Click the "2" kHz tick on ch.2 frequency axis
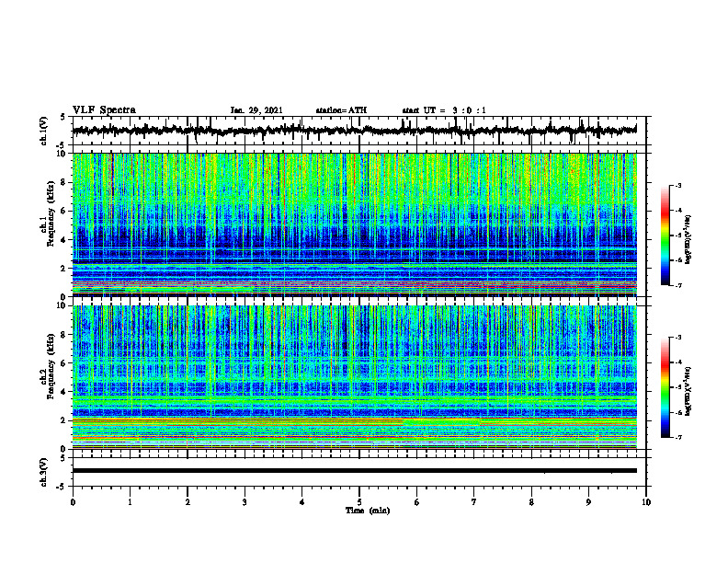Screen dimensions: 728x563 64,420
